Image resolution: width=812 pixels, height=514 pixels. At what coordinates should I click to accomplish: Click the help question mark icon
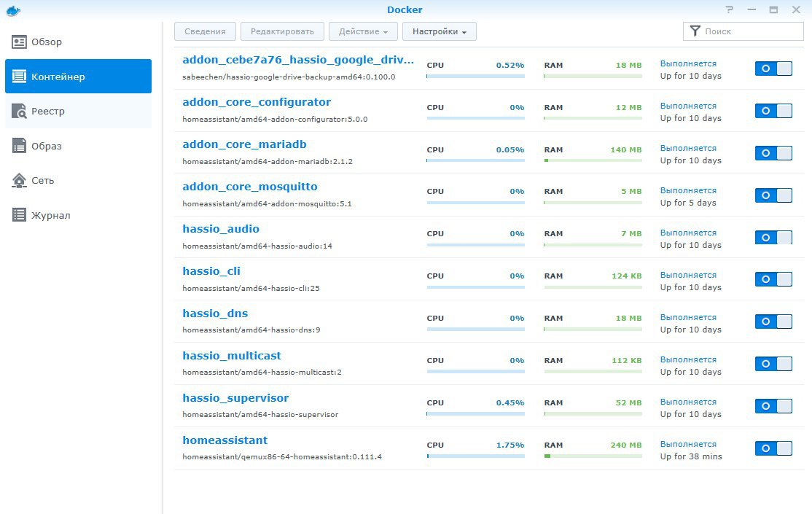pyautogui.click(x=730, y=9)
